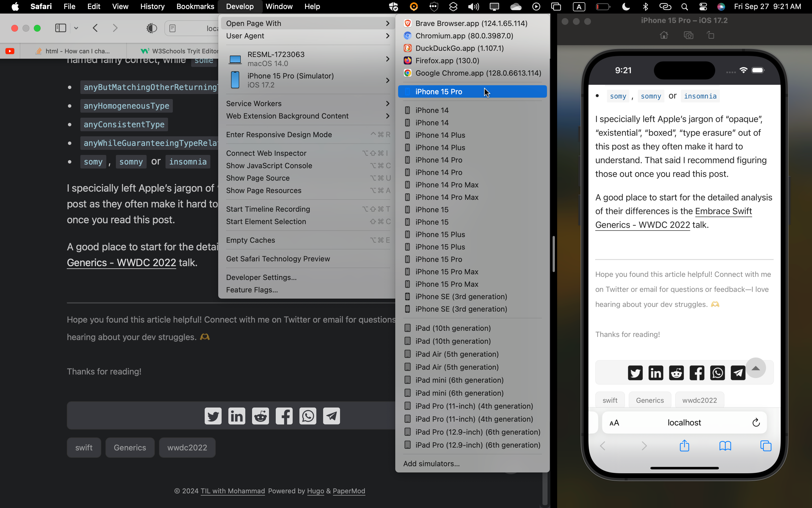
Task: Click the Hugo footer link
Action: coord(315,491)
